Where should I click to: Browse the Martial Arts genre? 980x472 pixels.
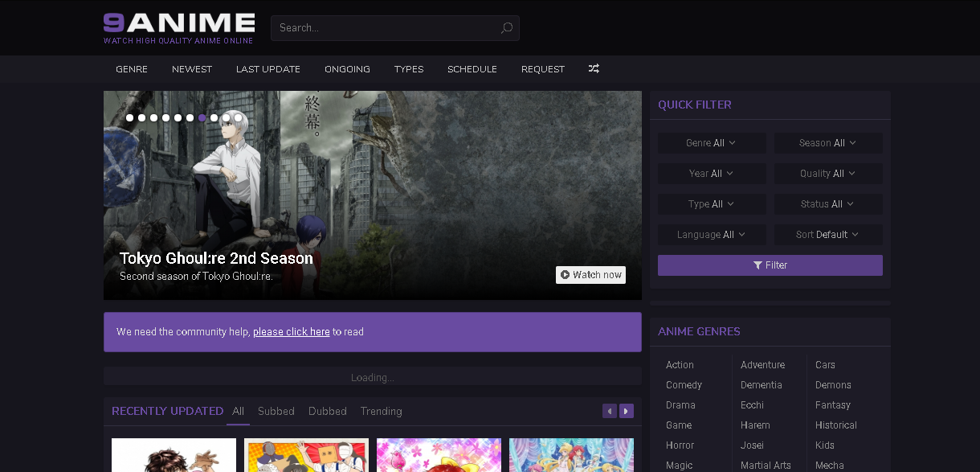(x=766, y=466)
